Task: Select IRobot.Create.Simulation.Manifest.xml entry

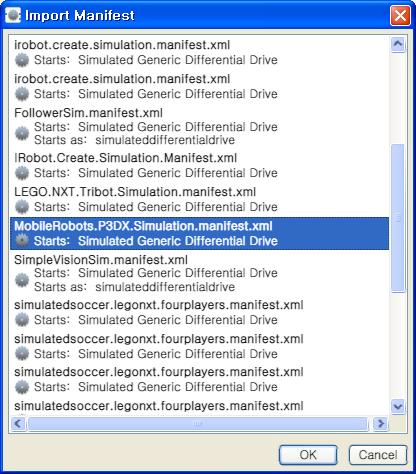Action: 199,165
